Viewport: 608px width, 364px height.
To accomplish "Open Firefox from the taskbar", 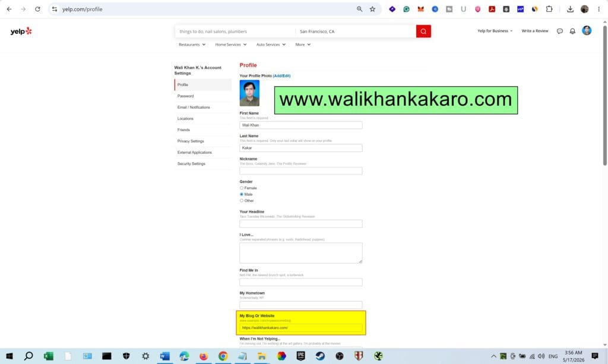I will point(204,356).
